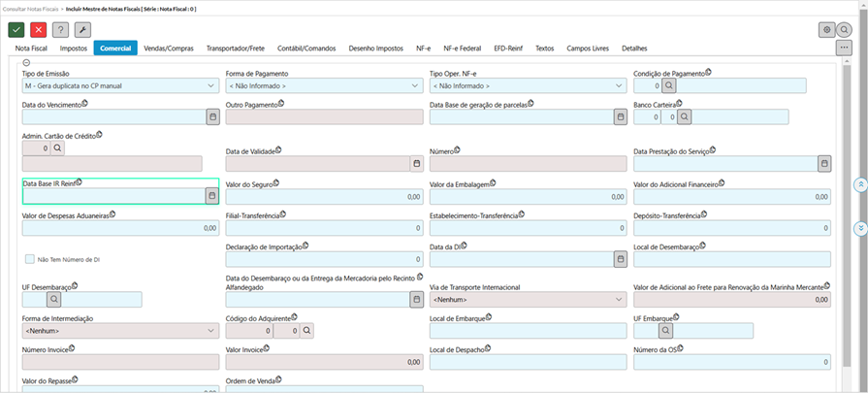Screen dimensions: 868x393
Task: Open calendar picker for Data do Vencimento
Action: click(x=211, y=116)
